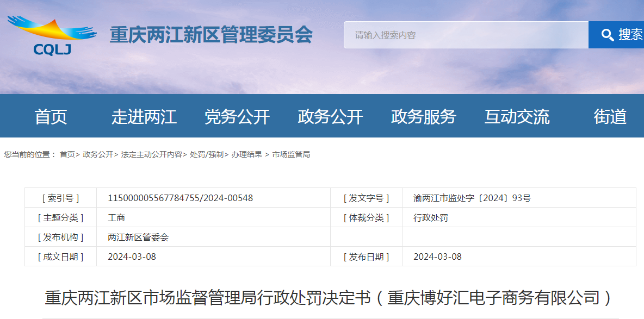Viewport: 644px width, 319px height.
Task: Click the [ 发布日期 ] label
Action: [x=367, y=257]
